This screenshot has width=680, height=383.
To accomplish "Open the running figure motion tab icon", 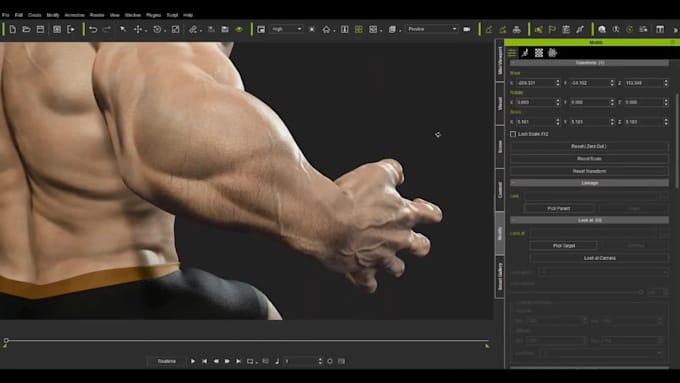I will (x=525, y=53).
